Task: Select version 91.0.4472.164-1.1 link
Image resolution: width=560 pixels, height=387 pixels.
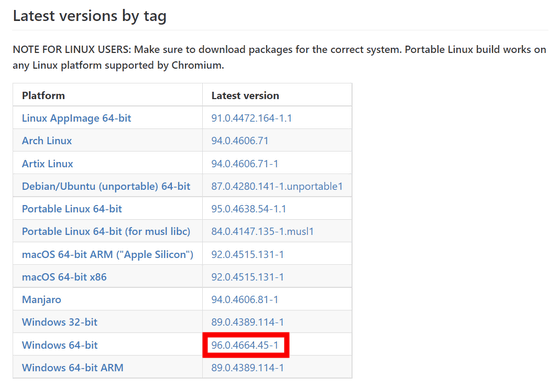Action: (251, 118)
